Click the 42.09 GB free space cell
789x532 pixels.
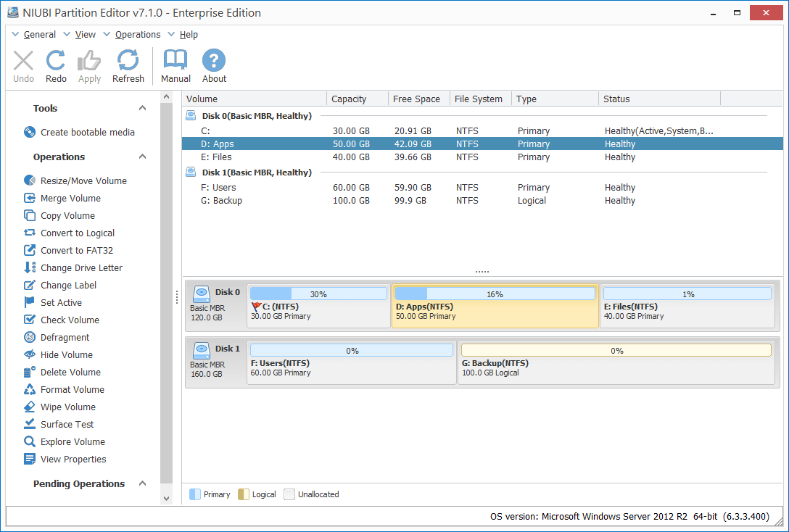point(413,144)
